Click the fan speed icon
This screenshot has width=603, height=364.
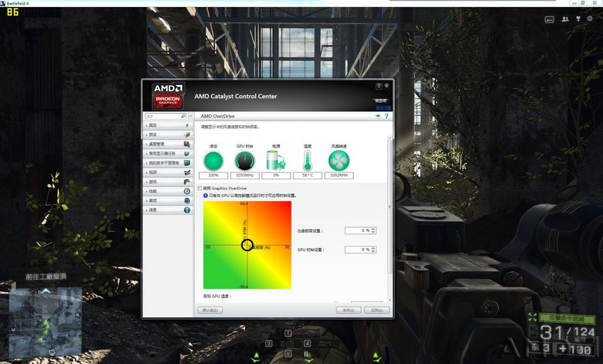tap(339, 161)
